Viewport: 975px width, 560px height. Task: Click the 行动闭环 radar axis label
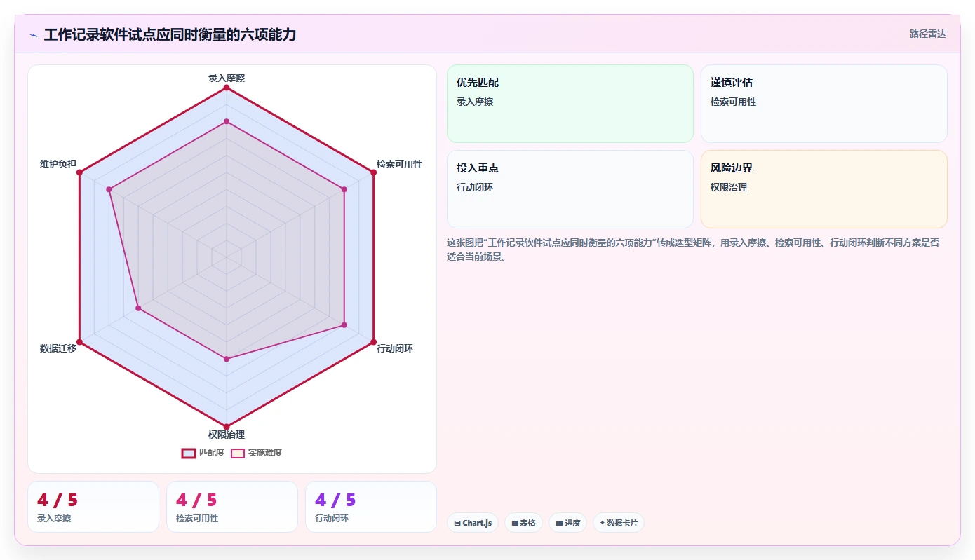coord(395,348)
